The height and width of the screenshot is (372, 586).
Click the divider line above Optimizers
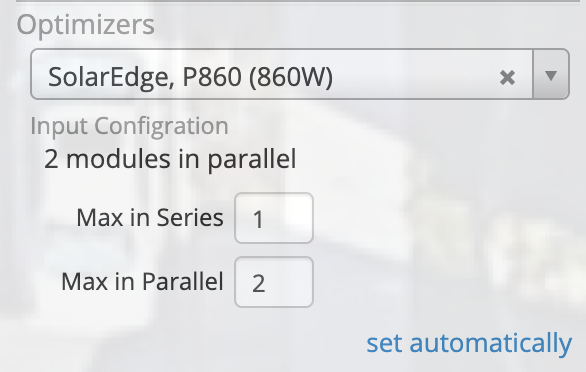[x=298, y=1]
